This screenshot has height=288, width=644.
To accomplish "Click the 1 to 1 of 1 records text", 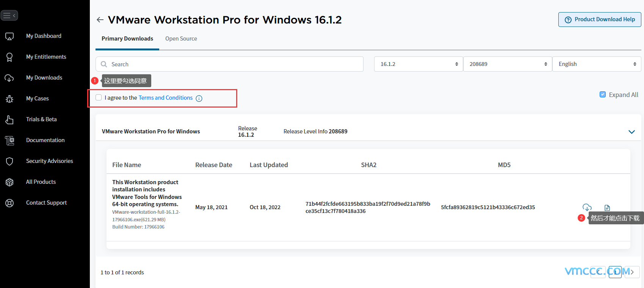I will tap(122, 272).
